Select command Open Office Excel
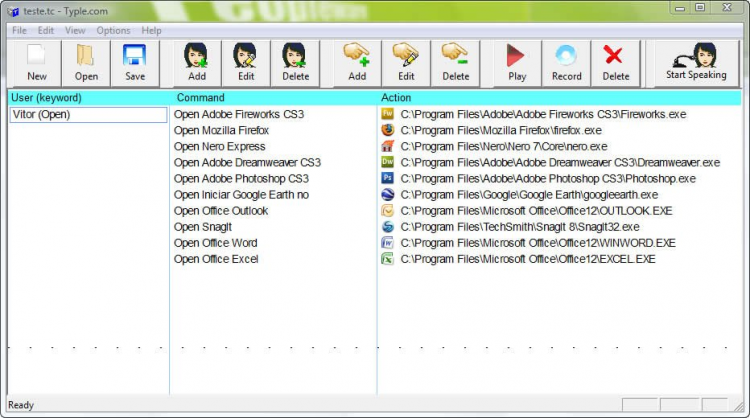 click(216, 259)
